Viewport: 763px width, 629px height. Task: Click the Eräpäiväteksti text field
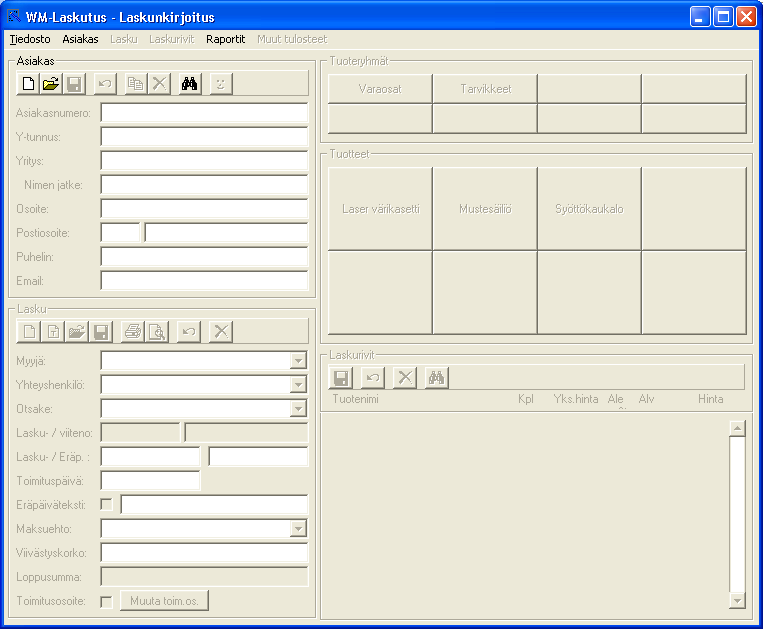pyautogui.click(x=214, y=504)
